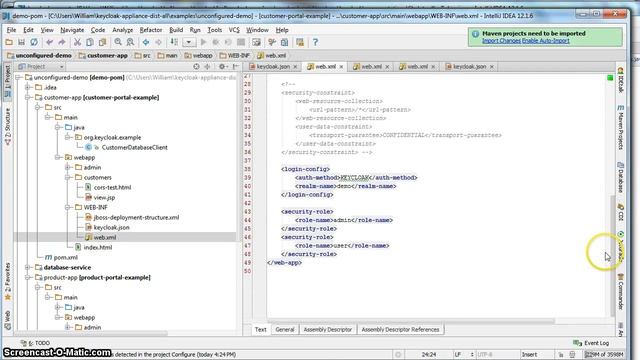Click the collapse all icon in Project panel
Viewport: 640px width, 360px height.
pos(207,67)
